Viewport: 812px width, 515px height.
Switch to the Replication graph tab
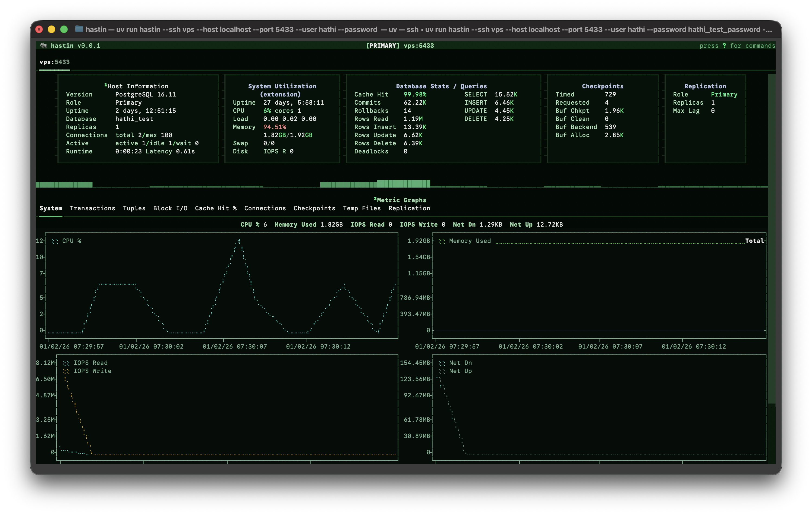click(x=409, y=208)
